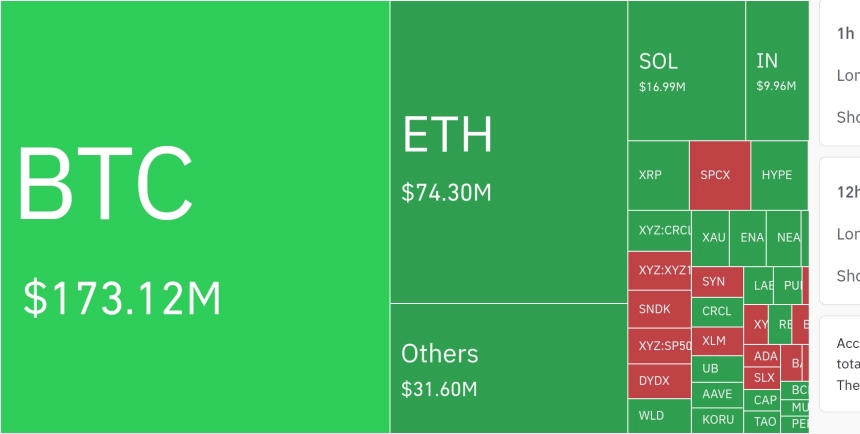Screen dimensions: 860x434
Task: Click the red DYDX tile
Action: click(659, 381)
